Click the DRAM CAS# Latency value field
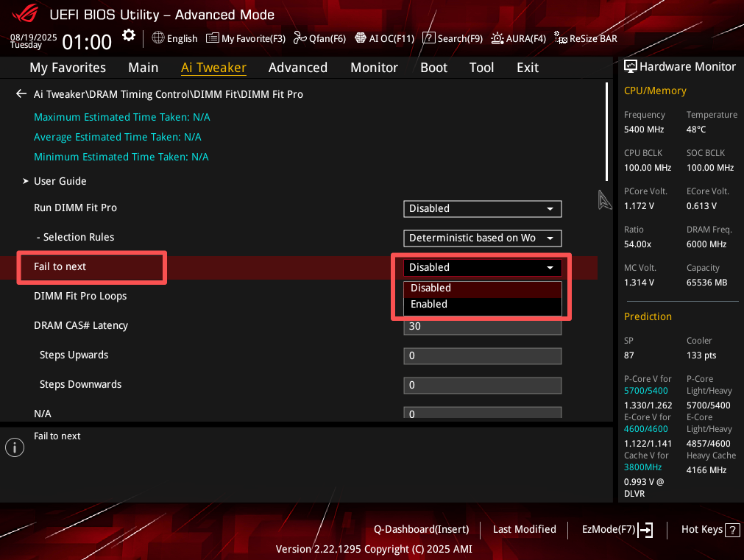 coord(483,327)
